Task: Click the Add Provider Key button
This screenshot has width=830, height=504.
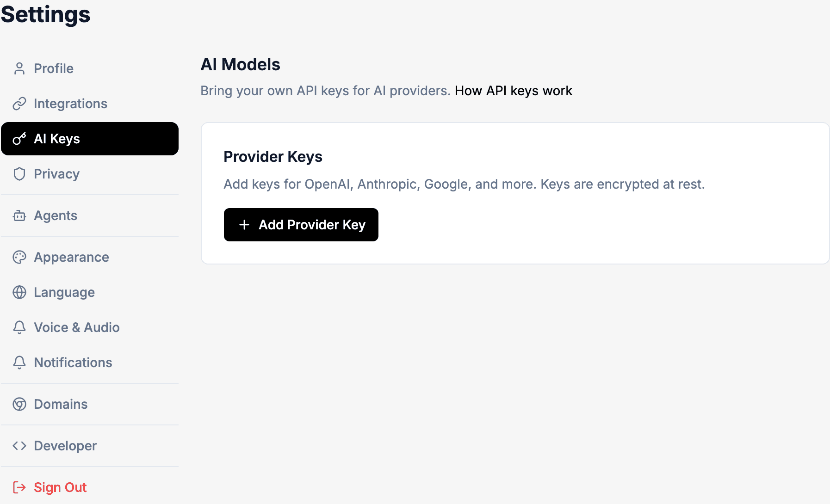Action: tap(301, 225)
